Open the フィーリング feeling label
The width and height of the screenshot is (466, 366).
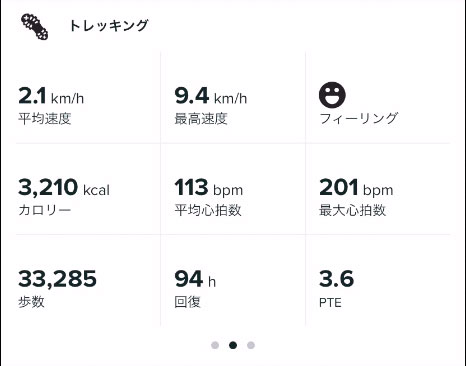click(x=359, y=118)
